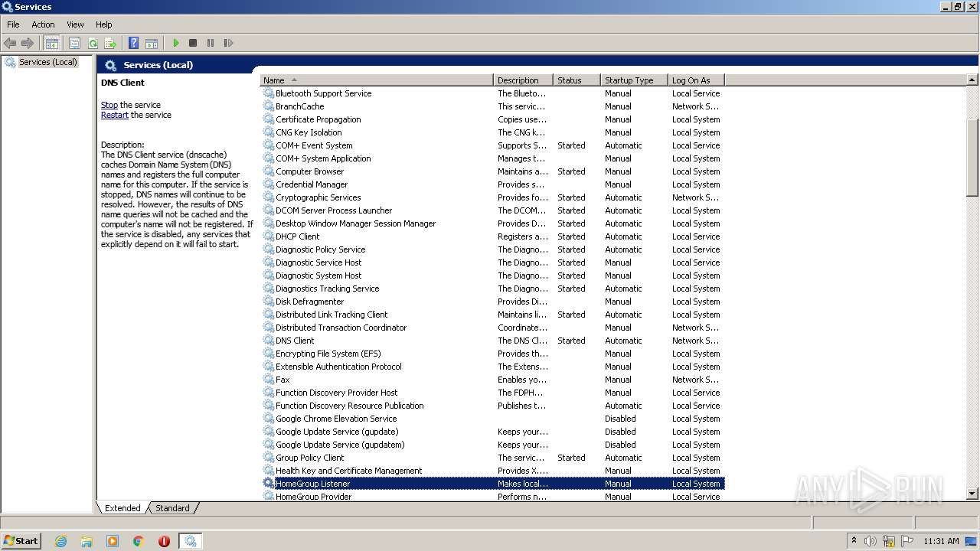980x551 pixels.
Task: Select the Disk Defragmenter service icon
Action: [x=269, y=302]
